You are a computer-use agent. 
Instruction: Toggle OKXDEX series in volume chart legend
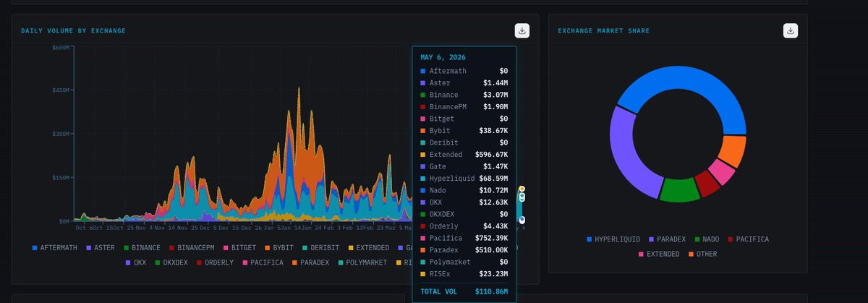172,262
